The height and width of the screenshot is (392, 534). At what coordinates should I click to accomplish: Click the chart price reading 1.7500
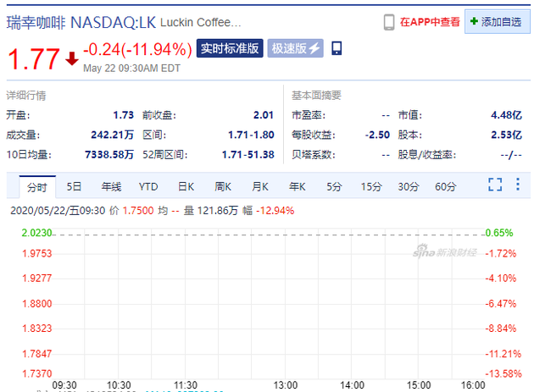138,211
